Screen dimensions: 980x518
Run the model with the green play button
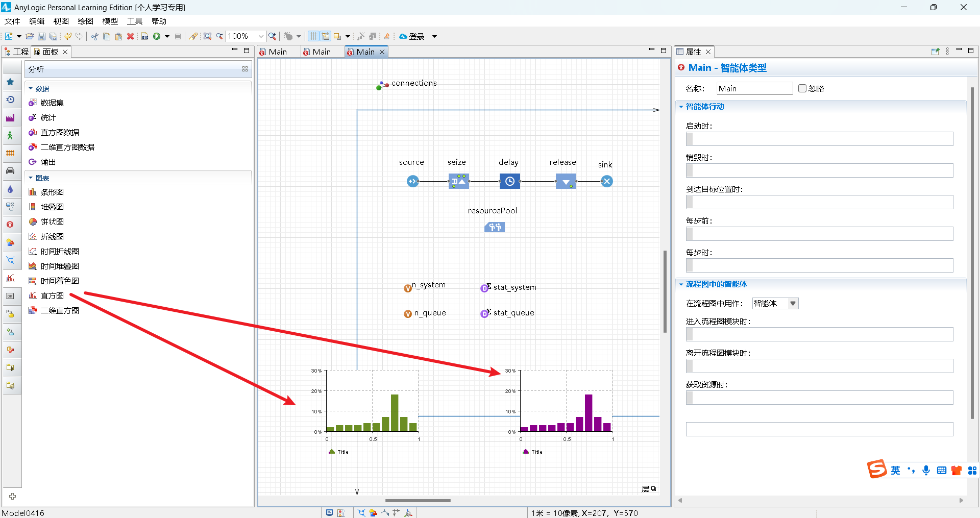coord(157,36)
